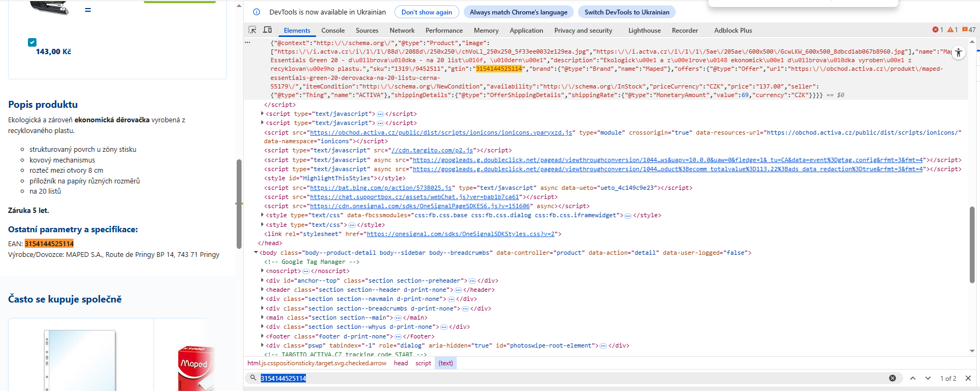Open the Memory tab
Viewport: 980px width, 391px height.
coord(486,31)
